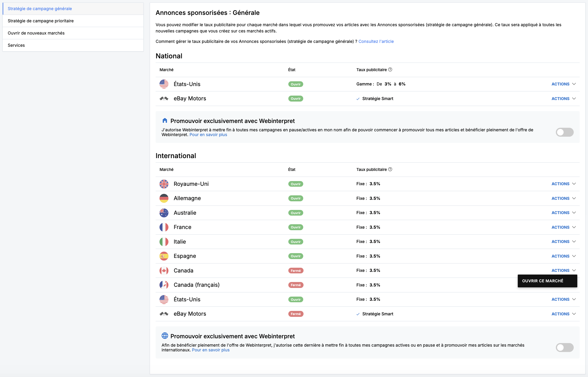Image resolution: width=588 pixels, height=377 pixels.
Task: Click the Gamme: De 3% à 6% rate
Action: [381, 84]
